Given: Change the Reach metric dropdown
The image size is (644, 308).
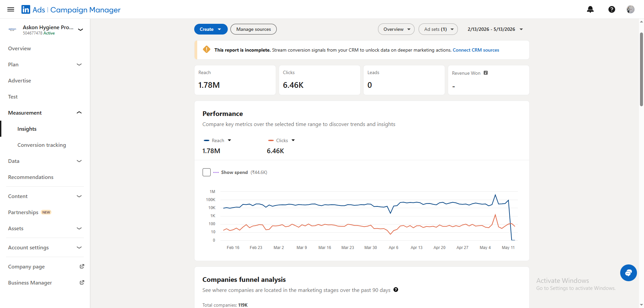Looking at the screenshot, I should pos(229,140).
